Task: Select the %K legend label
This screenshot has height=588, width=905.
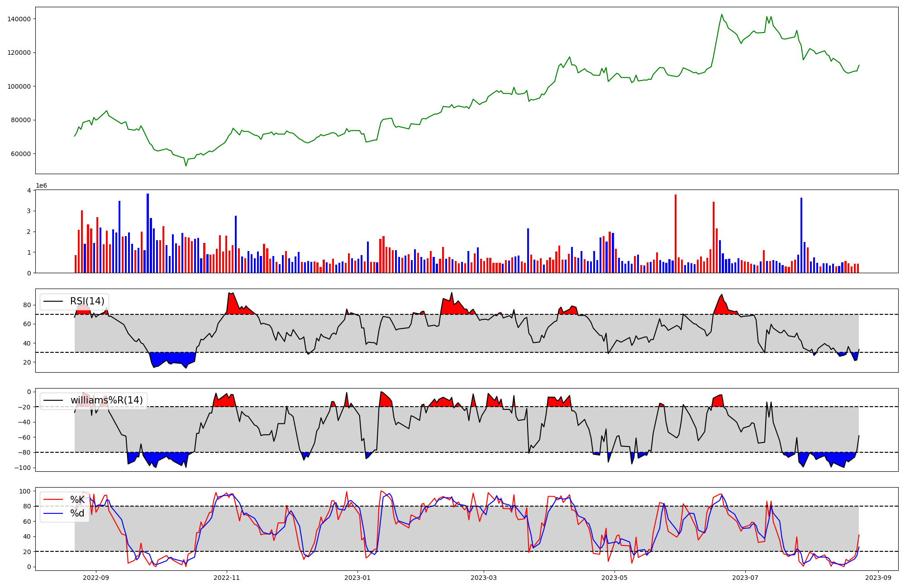Action: (x=77, y=500)
